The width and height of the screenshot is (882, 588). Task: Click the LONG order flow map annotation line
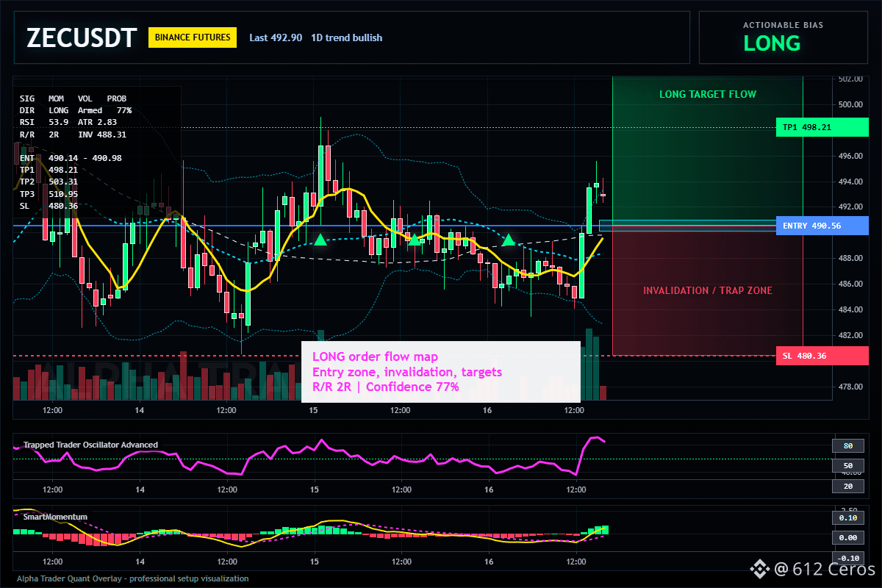(375, 357)
